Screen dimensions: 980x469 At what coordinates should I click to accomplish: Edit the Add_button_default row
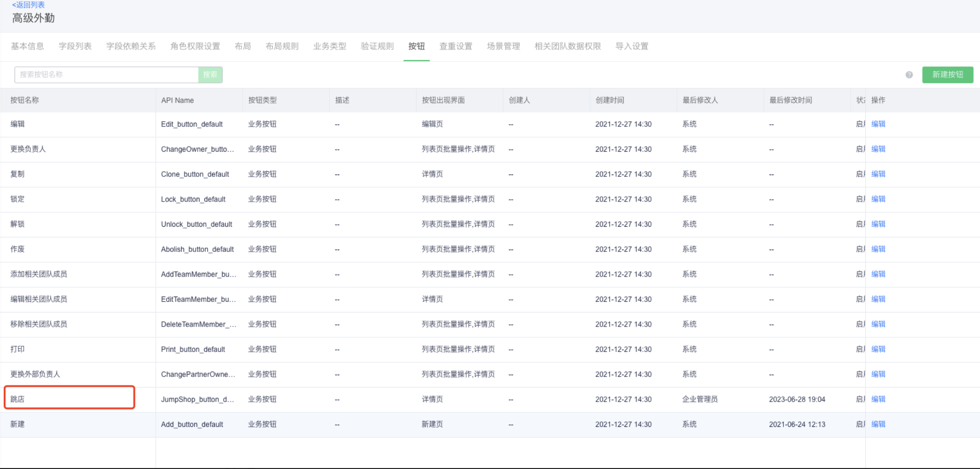878,424
